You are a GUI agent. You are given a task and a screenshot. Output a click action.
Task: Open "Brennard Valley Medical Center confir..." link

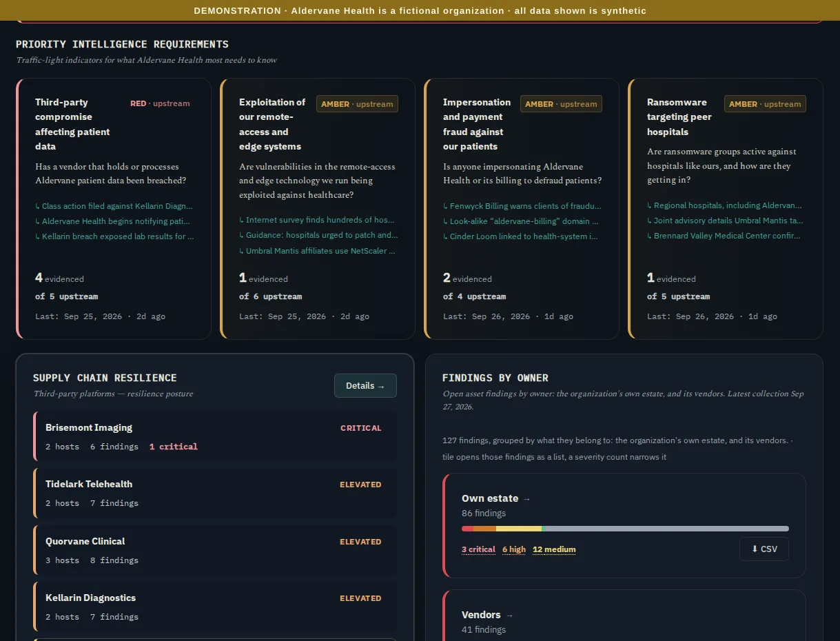(x=724, y=236)
